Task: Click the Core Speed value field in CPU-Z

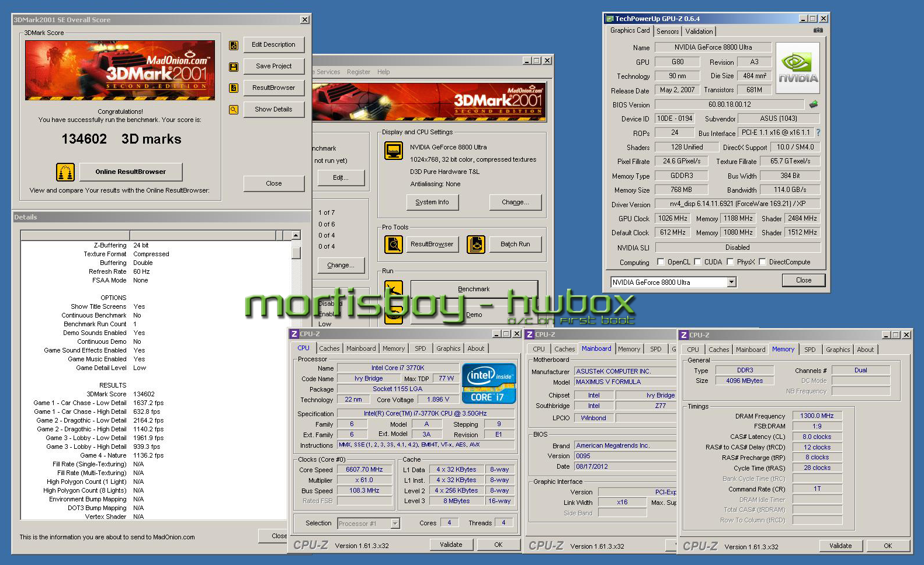Action: coord(364,469)
